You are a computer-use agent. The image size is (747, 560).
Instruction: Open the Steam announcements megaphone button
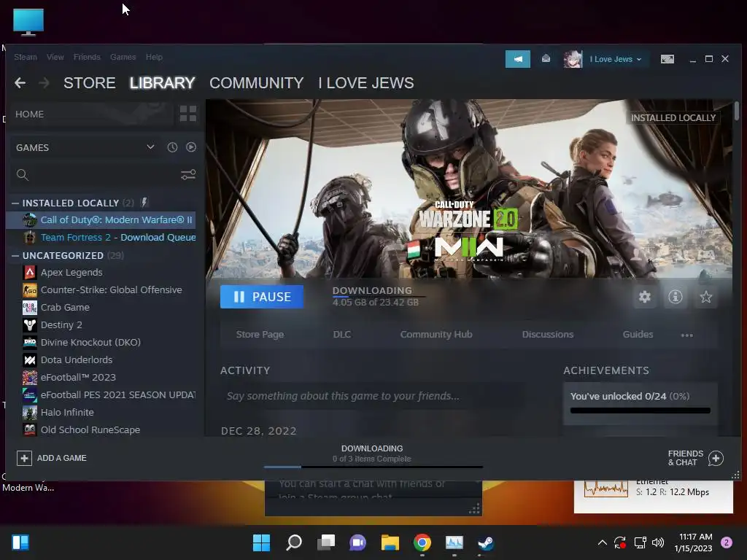point(518,59)
